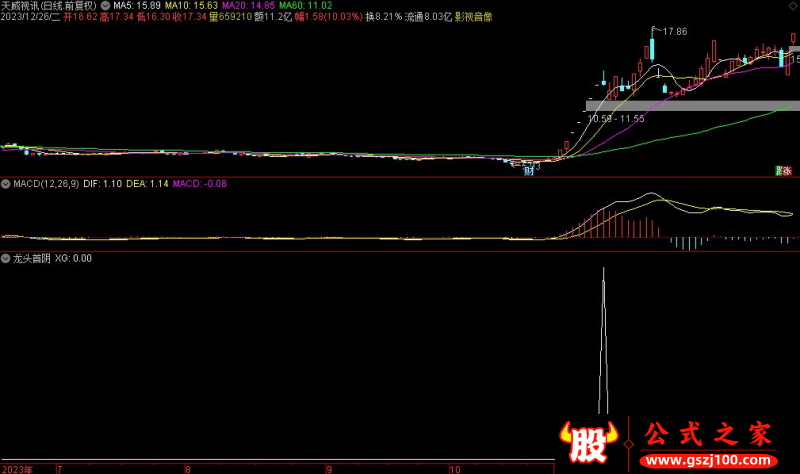Click the red 涨 icon at chart corner
800x474 pixels.
[787, 171]
